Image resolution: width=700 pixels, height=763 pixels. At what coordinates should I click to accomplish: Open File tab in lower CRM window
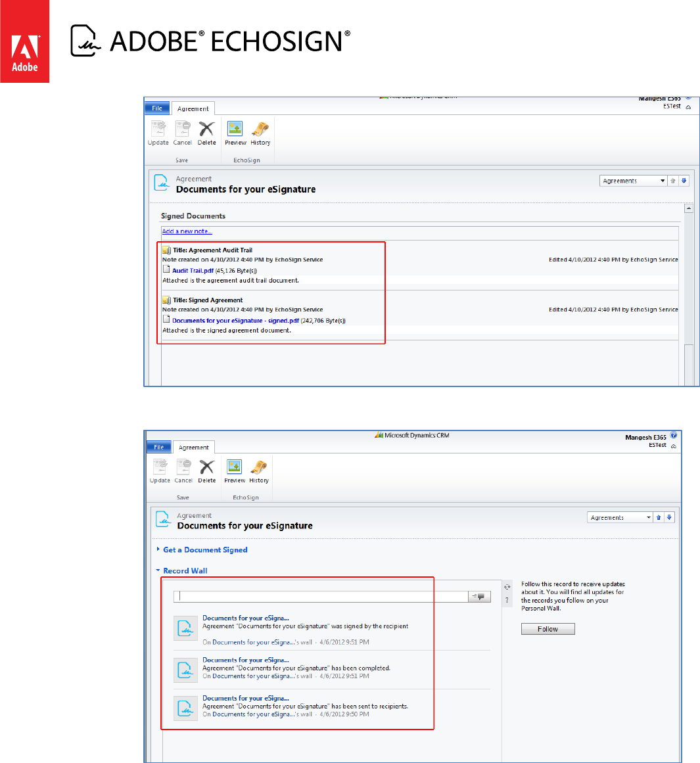[x=158, y=447]
